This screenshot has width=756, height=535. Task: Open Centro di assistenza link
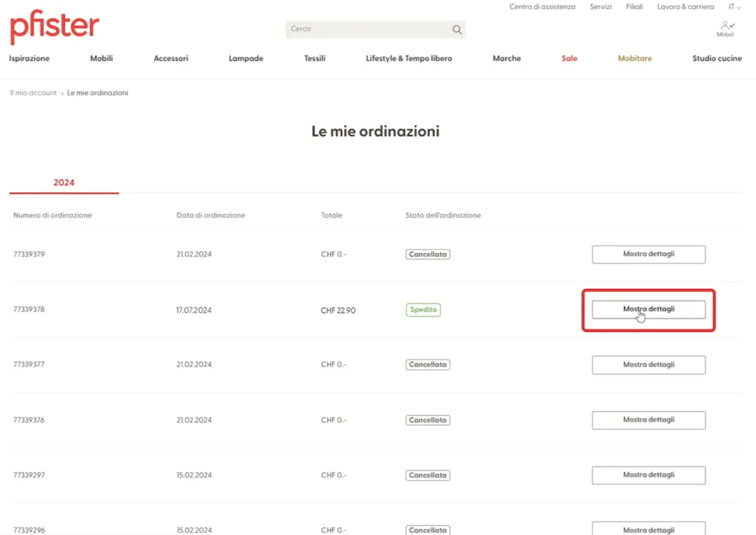pyautogui.click(x=542, y=7)
